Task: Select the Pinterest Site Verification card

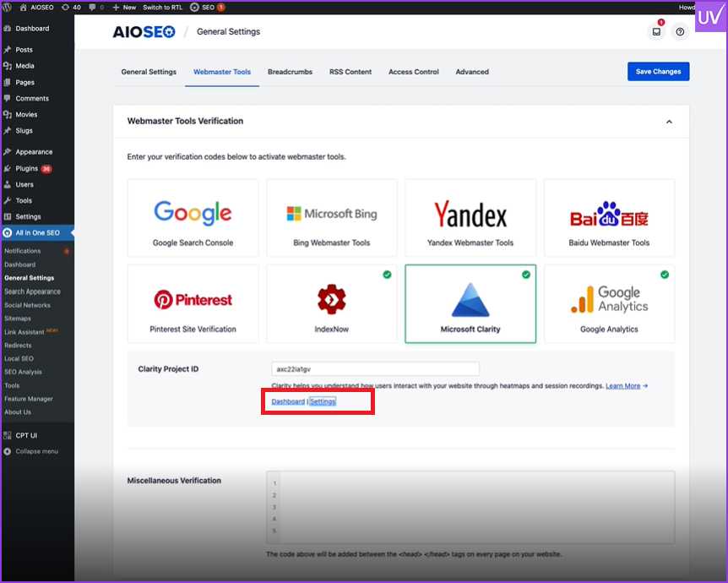Action: pyautogui.click(x=193, y=304)
